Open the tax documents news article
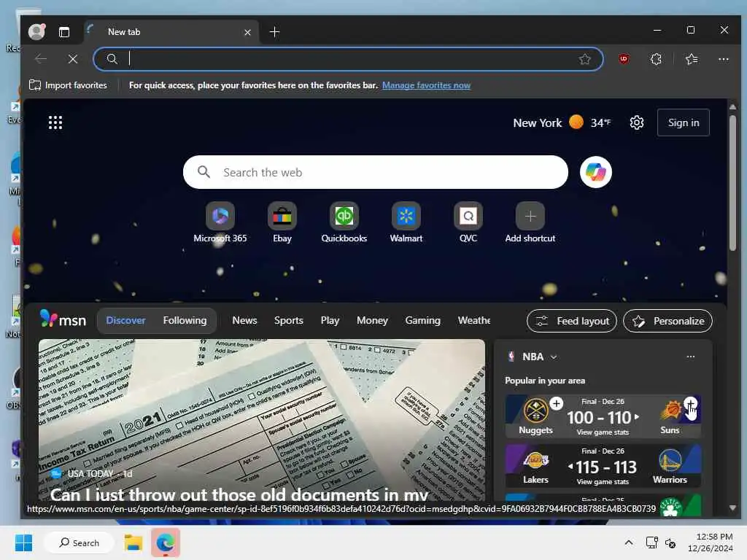This screenshot has height=560, width=747. 262,419
